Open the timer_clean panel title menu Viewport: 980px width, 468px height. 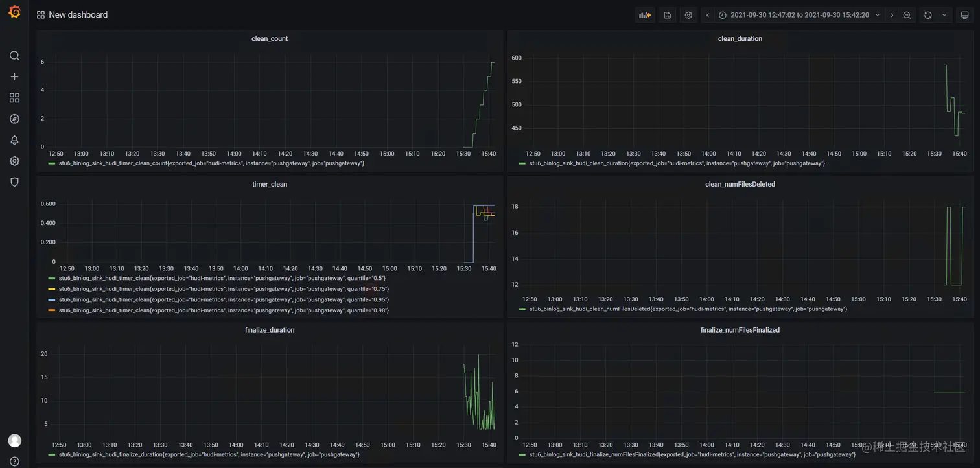pos(270,184)
